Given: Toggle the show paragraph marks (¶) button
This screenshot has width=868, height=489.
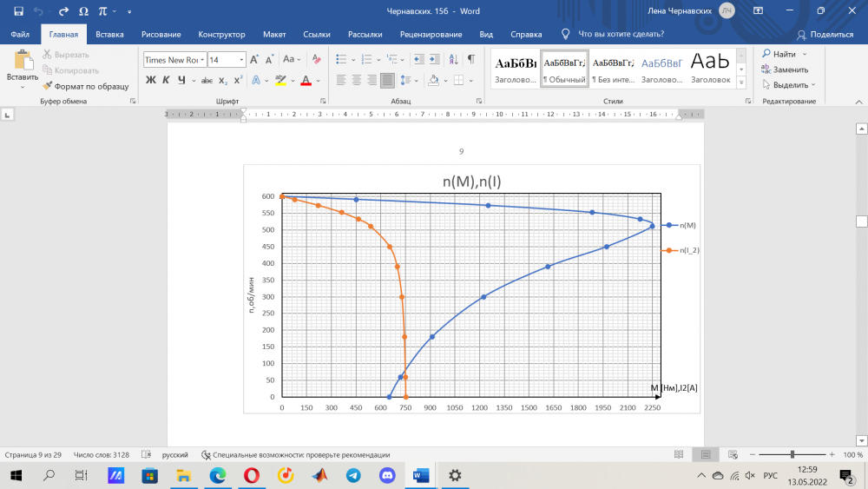Looking at the screenshot, I should [x=471, y=59].
